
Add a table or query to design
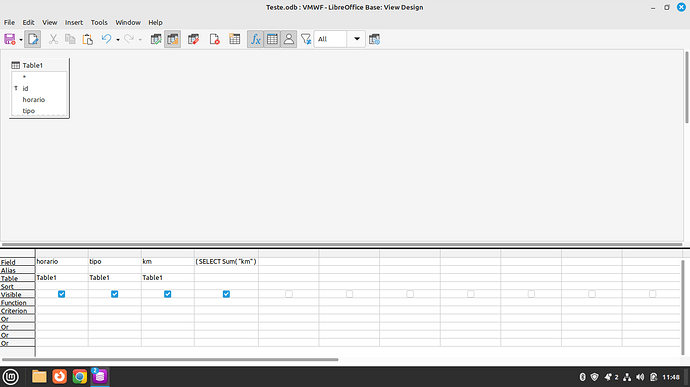235,39
